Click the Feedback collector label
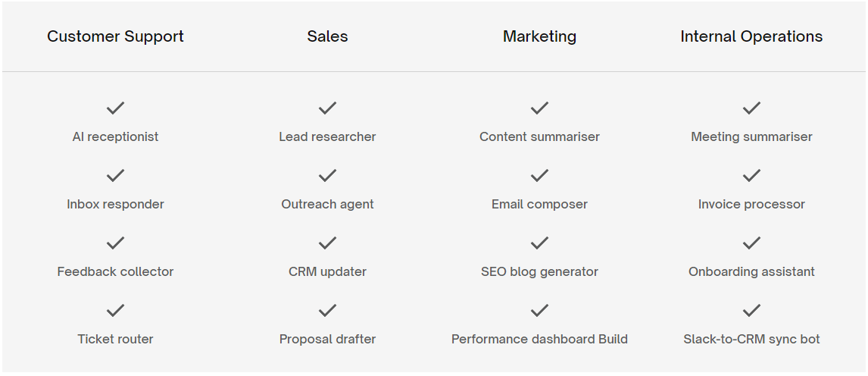The height and width of the screenshot is (376, 868). 115,271
